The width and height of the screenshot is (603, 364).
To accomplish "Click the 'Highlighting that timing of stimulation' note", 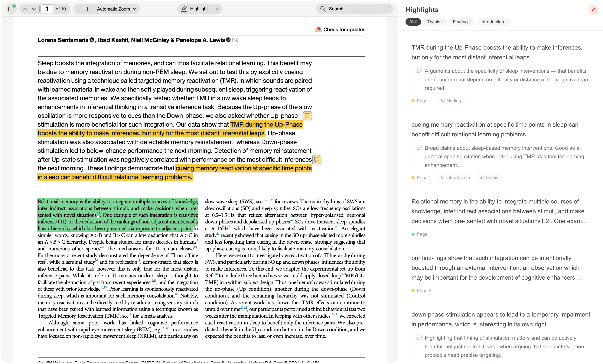I will point(504,346).
